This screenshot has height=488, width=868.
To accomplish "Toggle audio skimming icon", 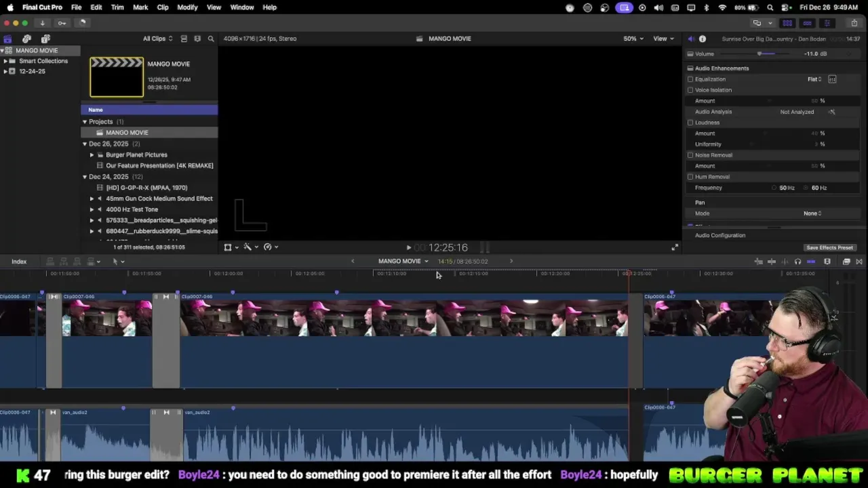I will pyautogui.click(x=785, y=262).
